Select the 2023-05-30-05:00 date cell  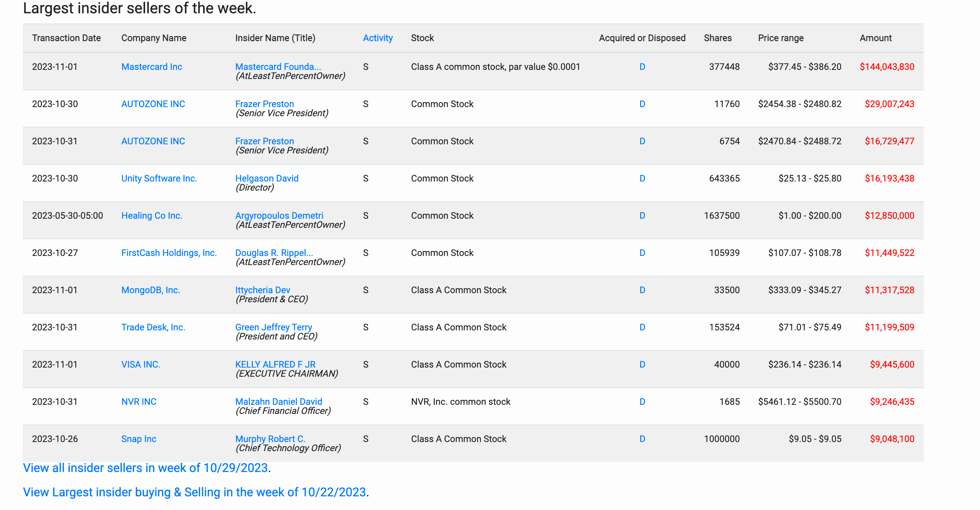click(x=67, y=216)
